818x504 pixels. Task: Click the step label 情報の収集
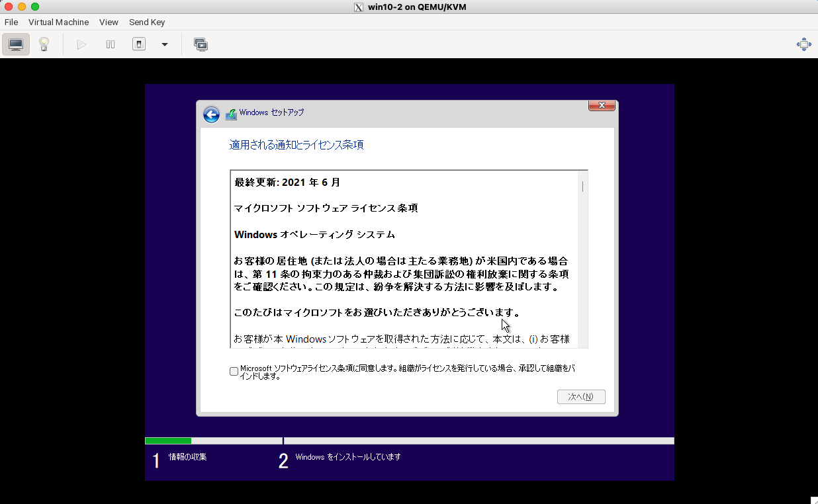188,457
